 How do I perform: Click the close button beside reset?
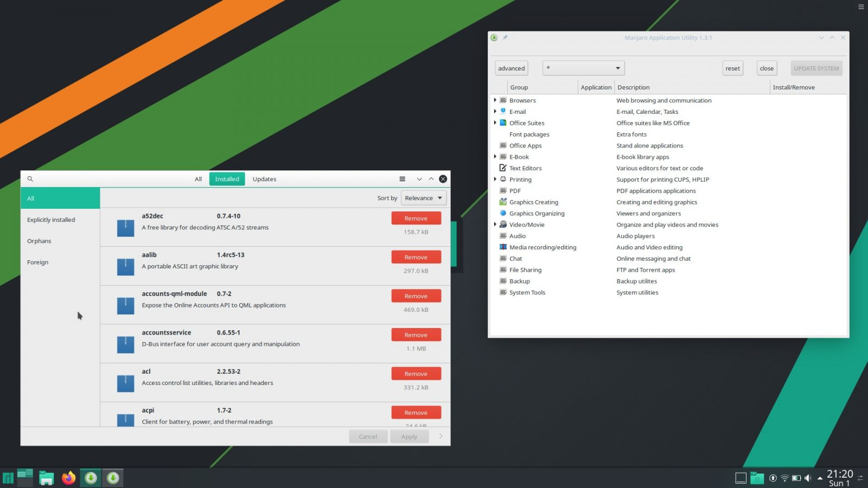pyautogui.click(x=767, y=68)
